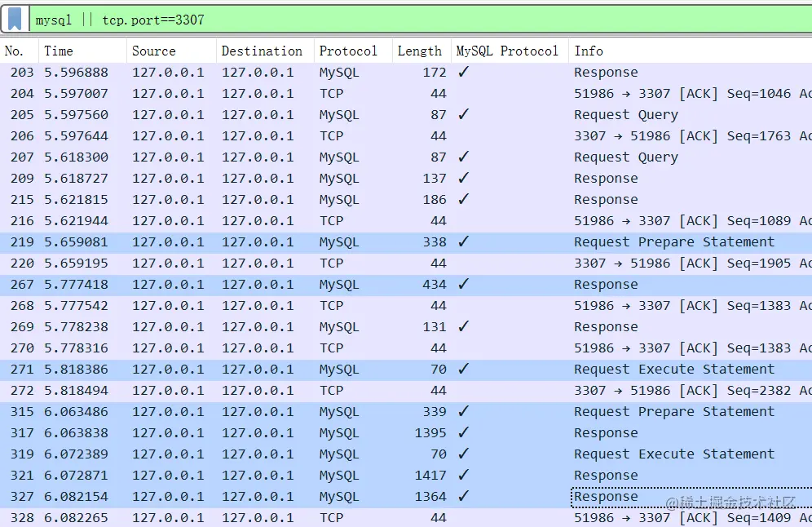Click the filter field containing mysql || tcp.port==3307
This screenshot has height=527, width=812.
tap(421, 20)
